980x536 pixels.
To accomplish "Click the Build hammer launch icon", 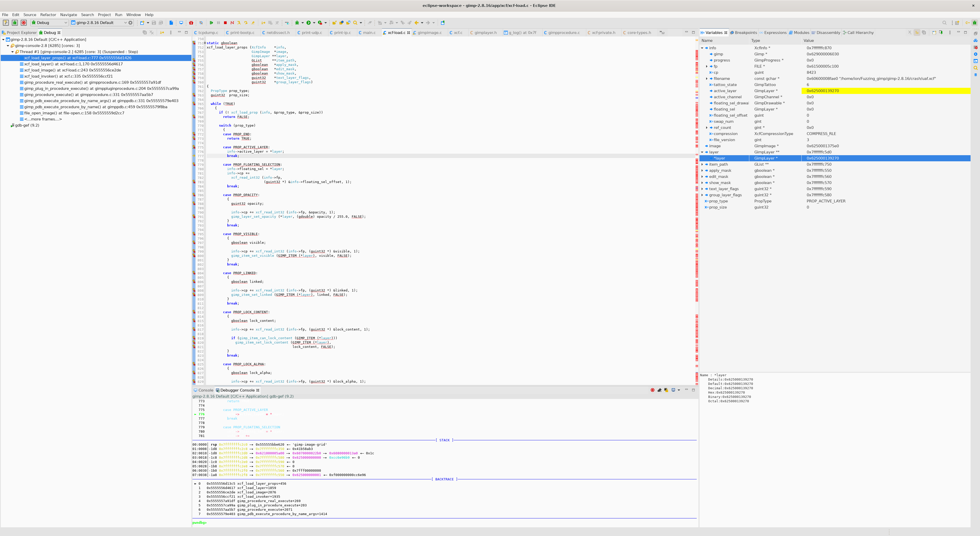I will tap(6, 23).
